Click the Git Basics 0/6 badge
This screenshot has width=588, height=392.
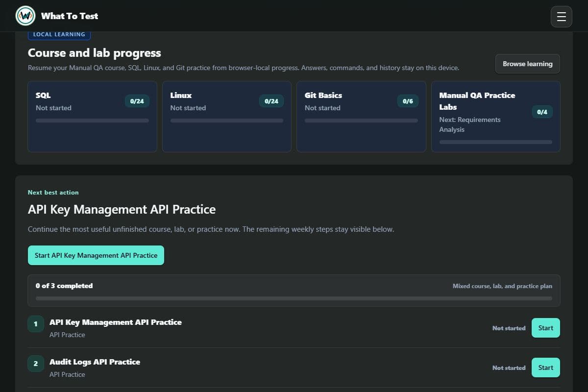pos(408,101)
